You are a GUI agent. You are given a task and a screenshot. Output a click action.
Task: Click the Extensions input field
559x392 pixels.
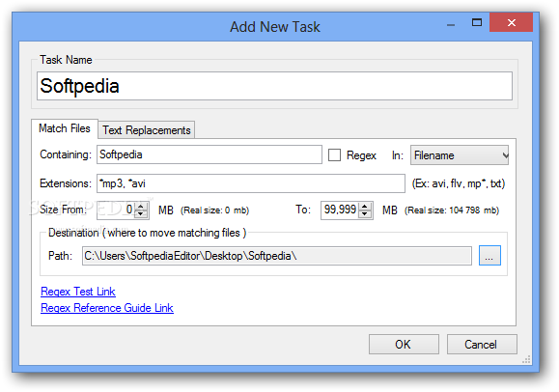251,183
